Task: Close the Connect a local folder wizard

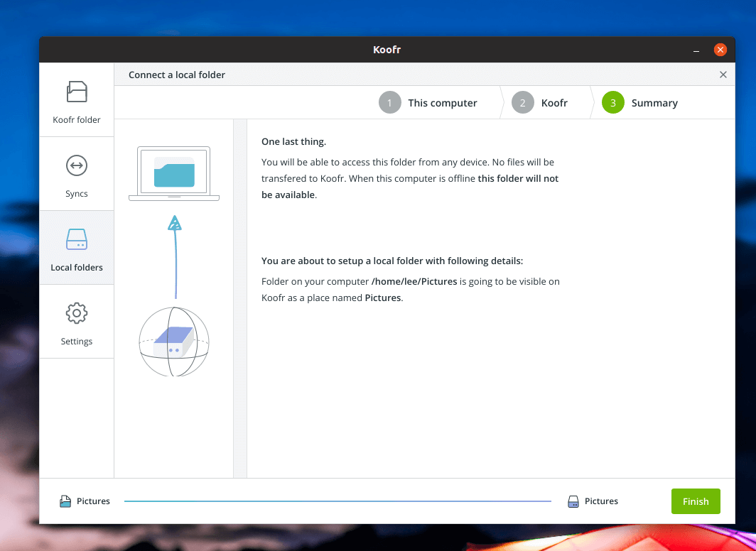Action: pyautogui.click(x=723, y=75)
